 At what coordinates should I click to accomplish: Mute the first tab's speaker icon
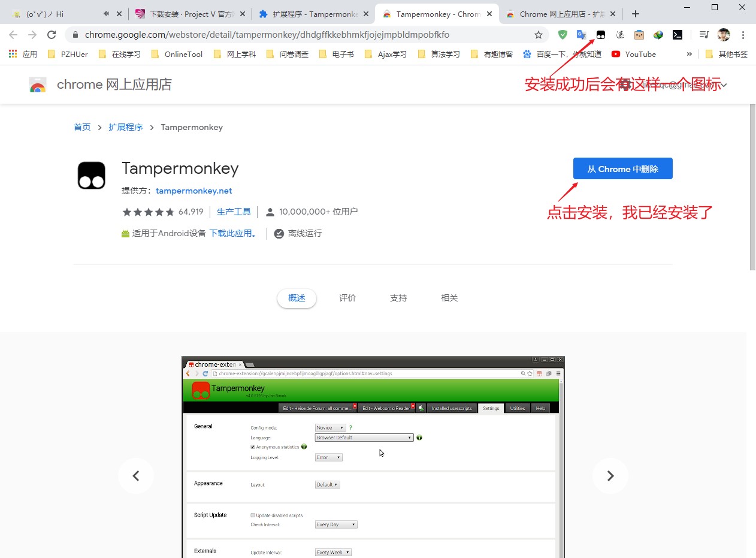[x=106, y=14]
